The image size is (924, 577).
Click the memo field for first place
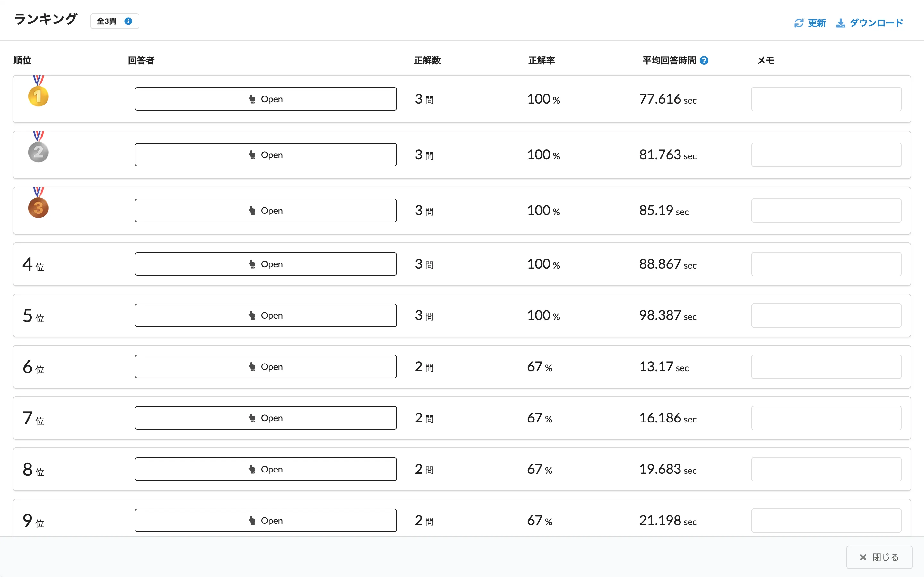(x=826, y=99)
